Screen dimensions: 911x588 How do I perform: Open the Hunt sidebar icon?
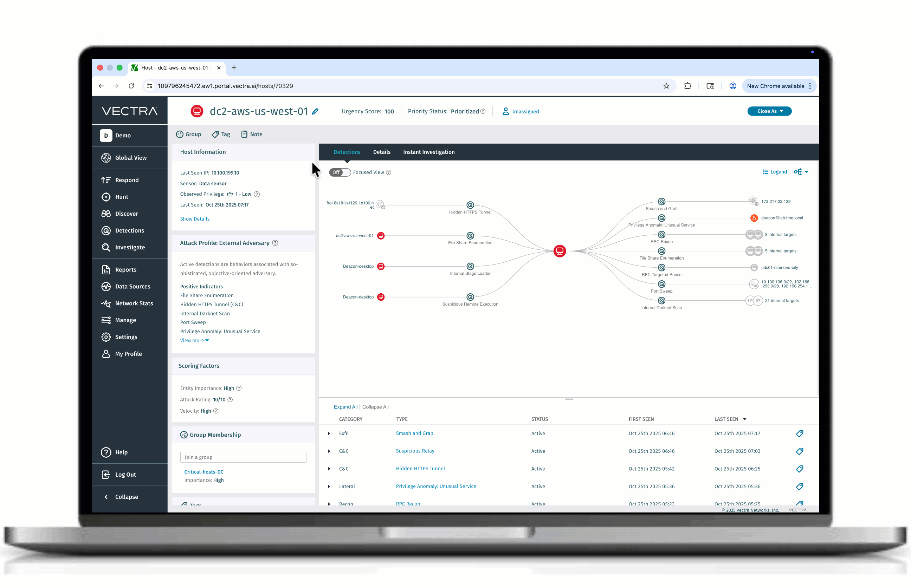point(106,197)
